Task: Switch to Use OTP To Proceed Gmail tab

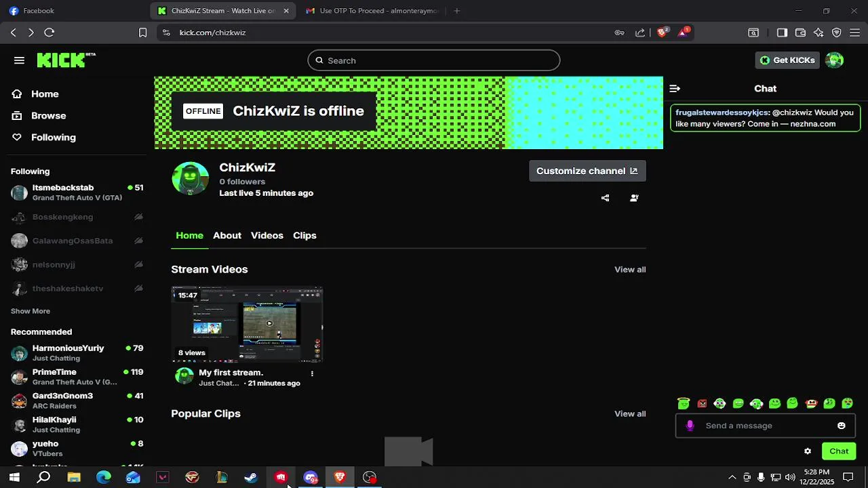Action: click(x=372, y=11)
